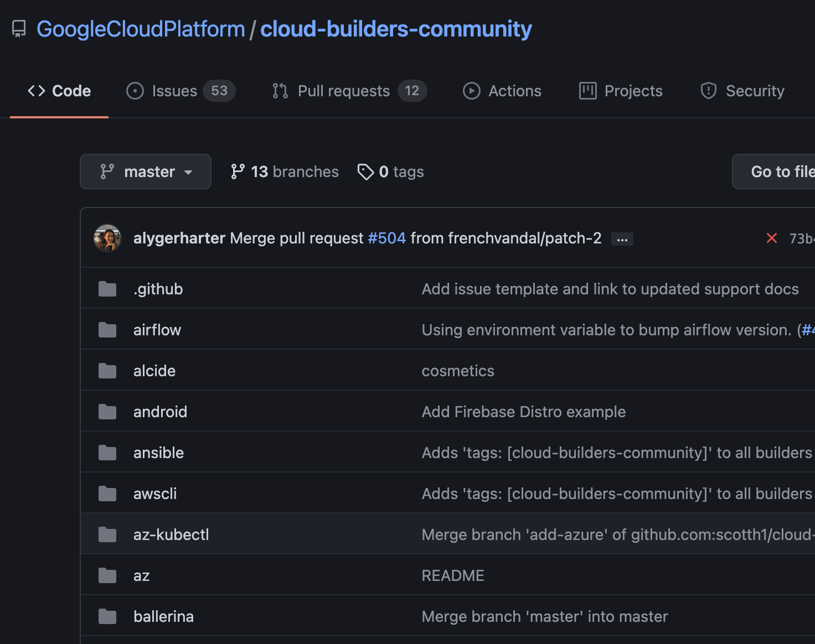This screenshot has height=644, width=815.
Task: Open the GoogleCloudPlatform organization link
Action: click(141, 29)
